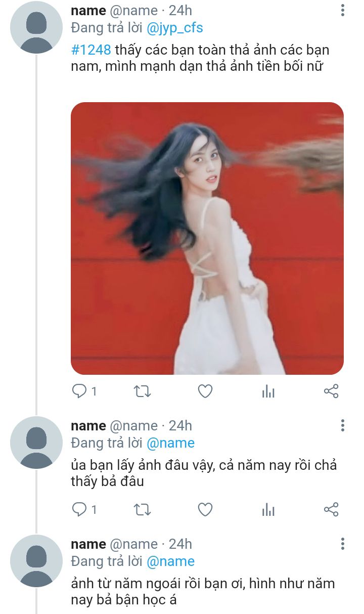
Task: Open more options menu for first tweet
Action: (x=343, y=10)
